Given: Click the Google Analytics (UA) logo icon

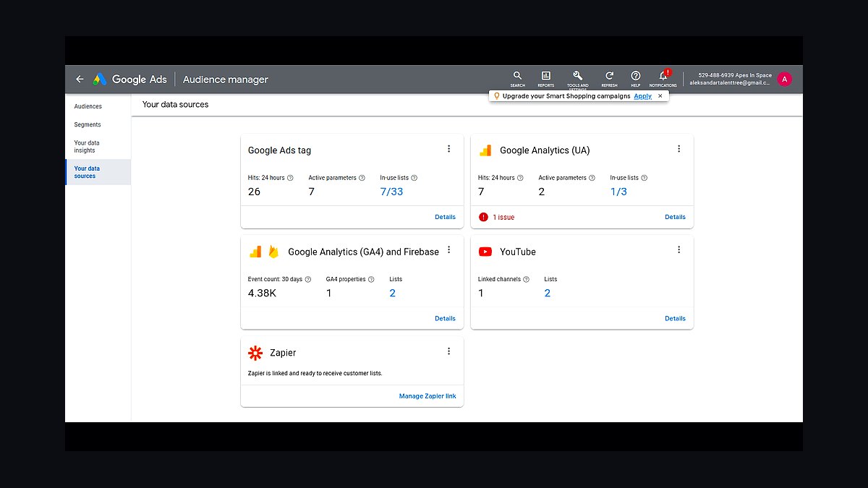Looking at the screenshot, I should [485, 150].
